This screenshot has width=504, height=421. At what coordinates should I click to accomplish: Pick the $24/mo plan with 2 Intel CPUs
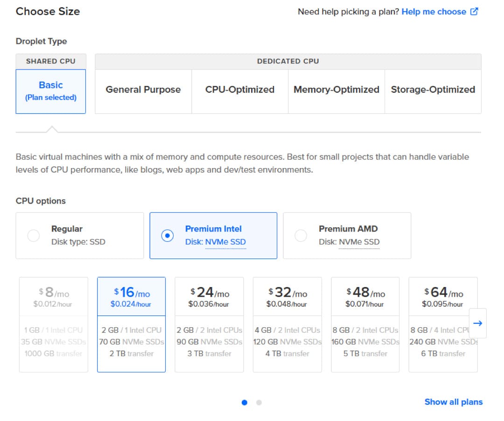[x=209, y=324]
